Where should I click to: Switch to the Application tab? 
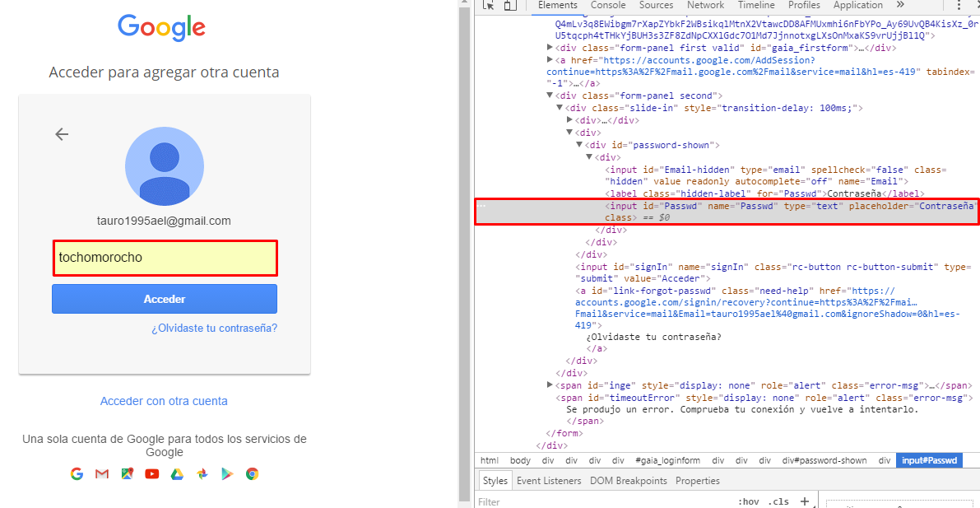pos(857,5)
